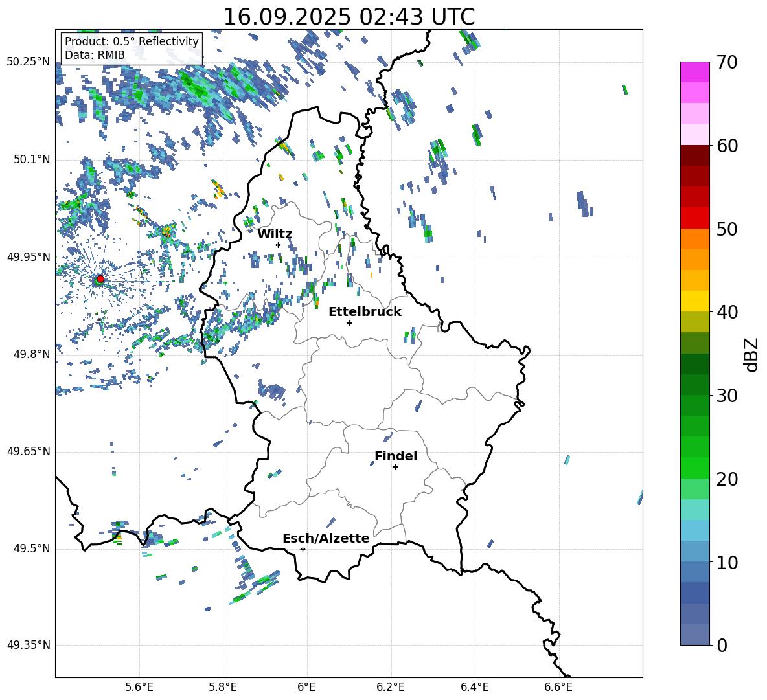This screenshot has height=700, width=767.
Task: Click the 6.4°E longitude label
Action: tap(474, 687)
